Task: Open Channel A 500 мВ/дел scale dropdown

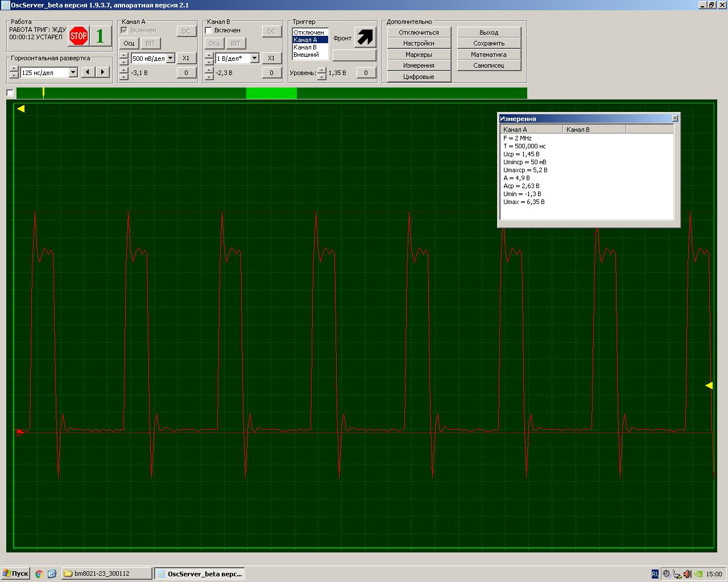Action: (170, 58)
